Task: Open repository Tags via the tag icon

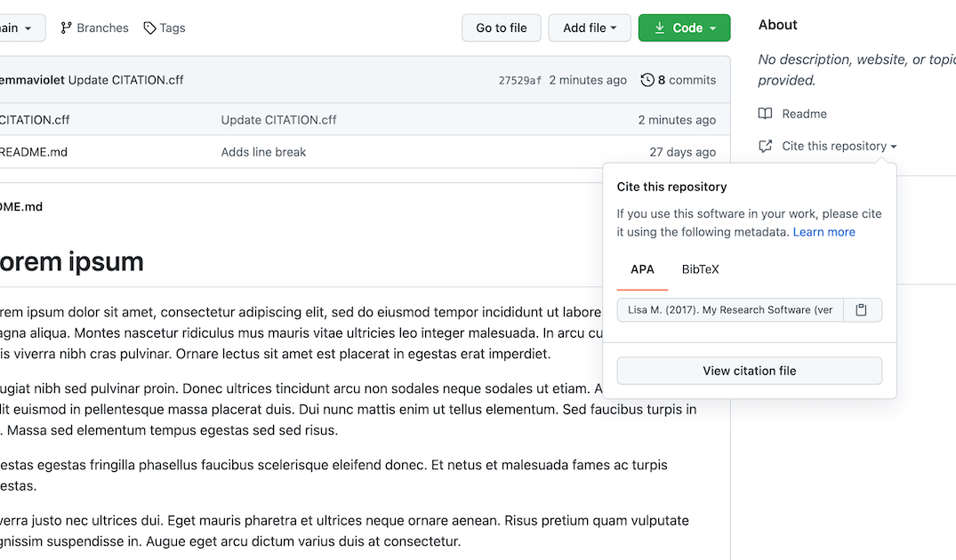Action: (x=148, y=28)
